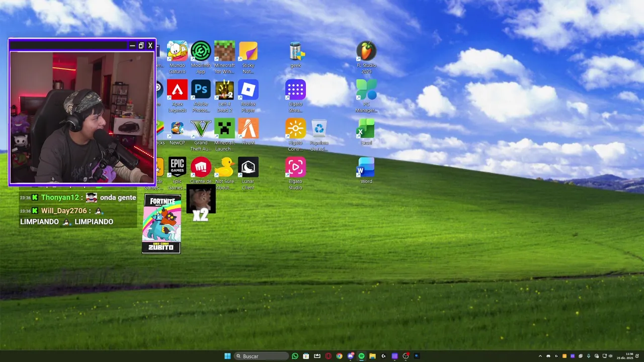Click the x2 animal sticker overlay

[x=201, y=204]
